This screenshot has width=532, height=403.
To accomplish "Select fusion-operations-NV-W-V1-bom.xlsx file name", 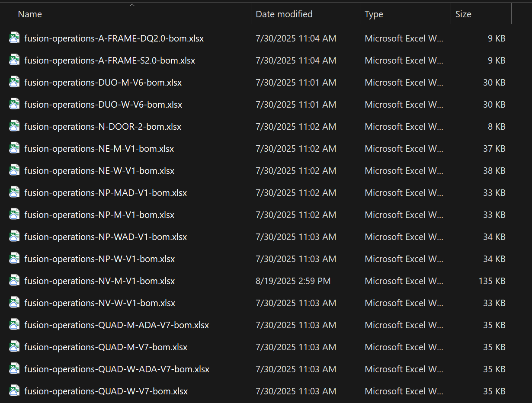I will [x=100, y=303].
